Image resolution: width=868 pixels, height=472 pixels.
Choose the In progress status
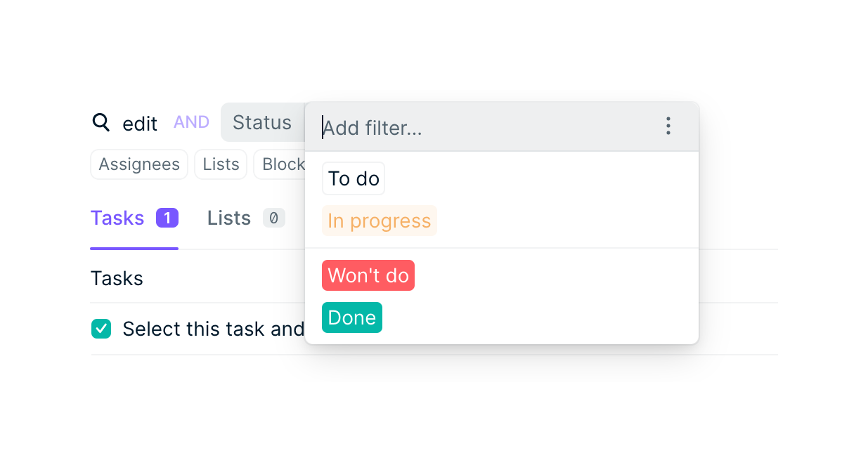[x=379, y=220]
